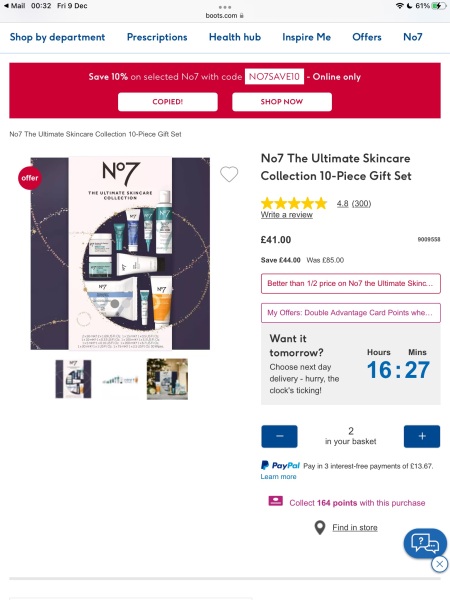Expand My Offers Double Advantage Points
This screenshot has width=450, height=600.
tap(351, 313)
